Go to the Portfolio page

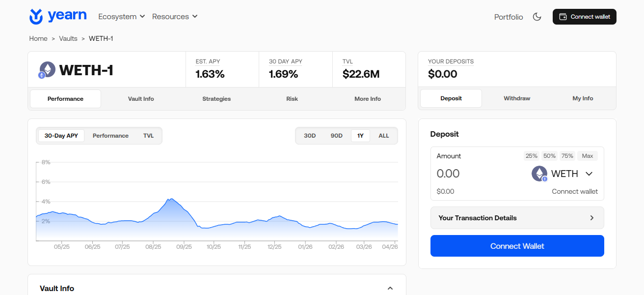508,17
